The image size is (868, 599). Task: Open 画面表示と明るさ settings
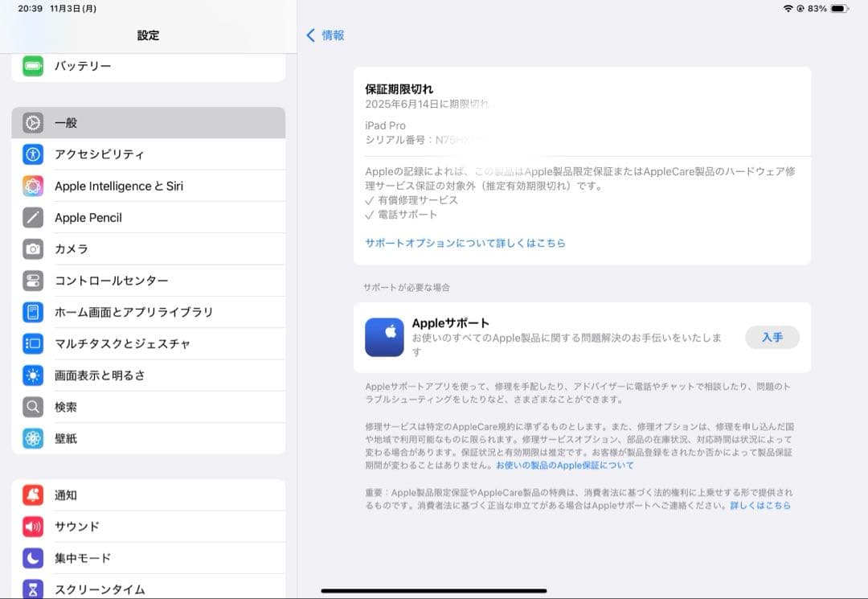(x=113, y=375)
